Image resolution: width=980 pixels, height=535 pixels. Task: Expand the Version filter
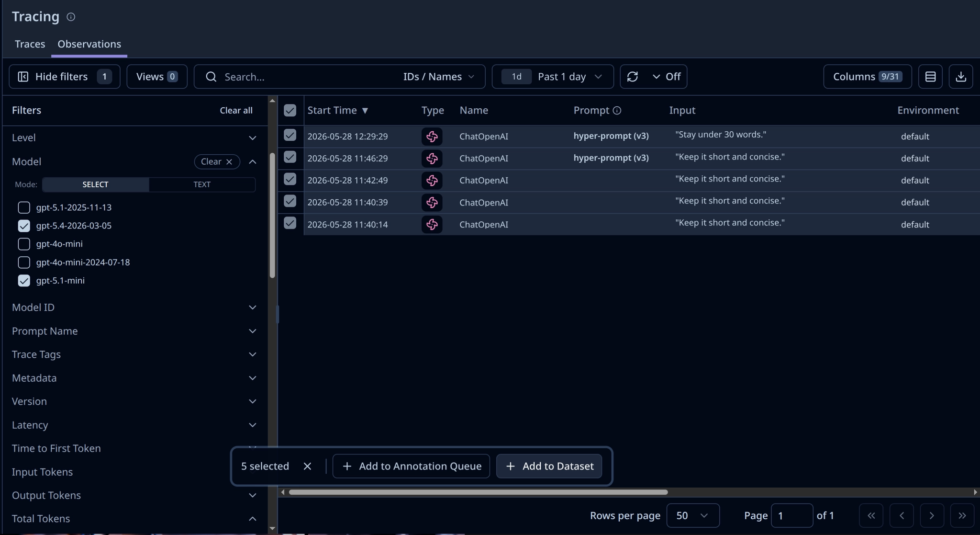pos(252,401)
